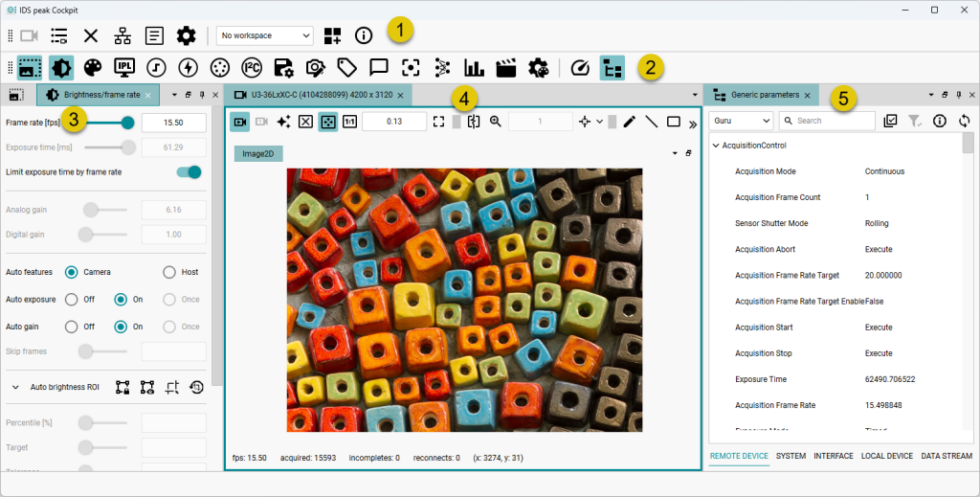Viewport: 980px width, 497px height.
Task: Switch to the DATA STREAM tab
Action: tap(947, 456)
